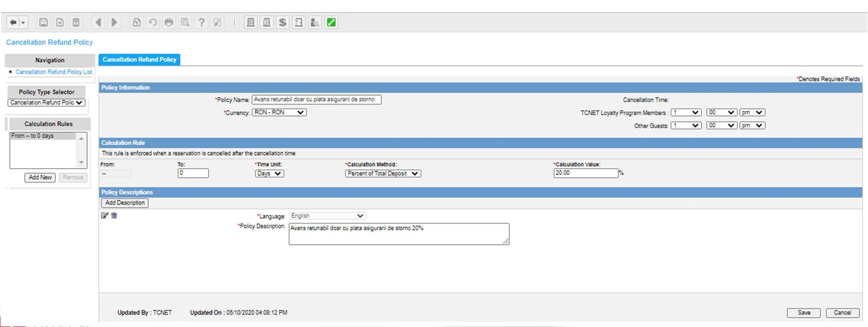The width and height of the screenshot is (868, 327).
Task: Click the dollar sign toolbar icon
Action: [283, 23]
